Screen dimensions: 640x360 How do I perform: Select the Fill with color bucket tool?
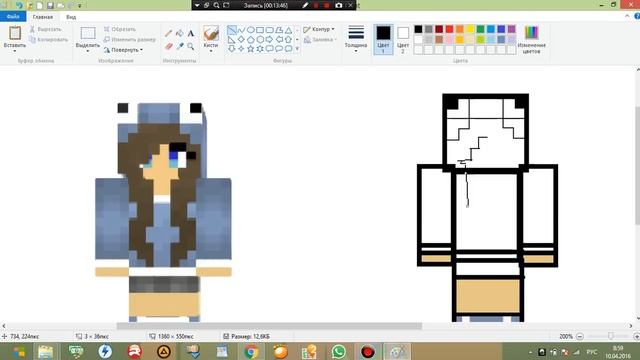pos(179,33)
